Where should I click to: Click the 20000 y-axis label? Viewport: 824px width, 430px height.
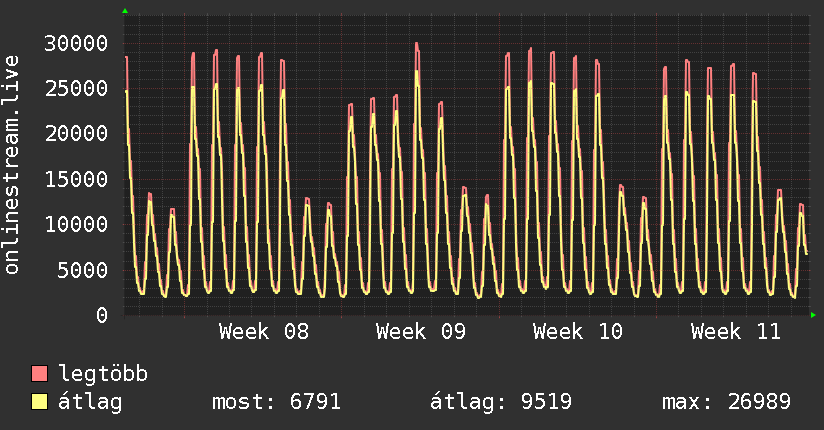tap(76, 134)
